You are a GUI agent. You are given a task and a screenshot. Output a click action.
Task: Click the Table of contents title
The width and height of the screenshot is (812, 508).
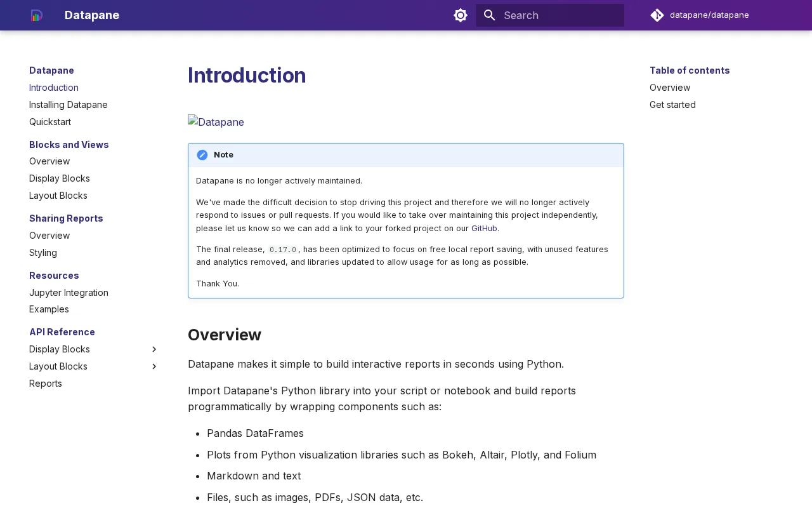click(690, 70)
